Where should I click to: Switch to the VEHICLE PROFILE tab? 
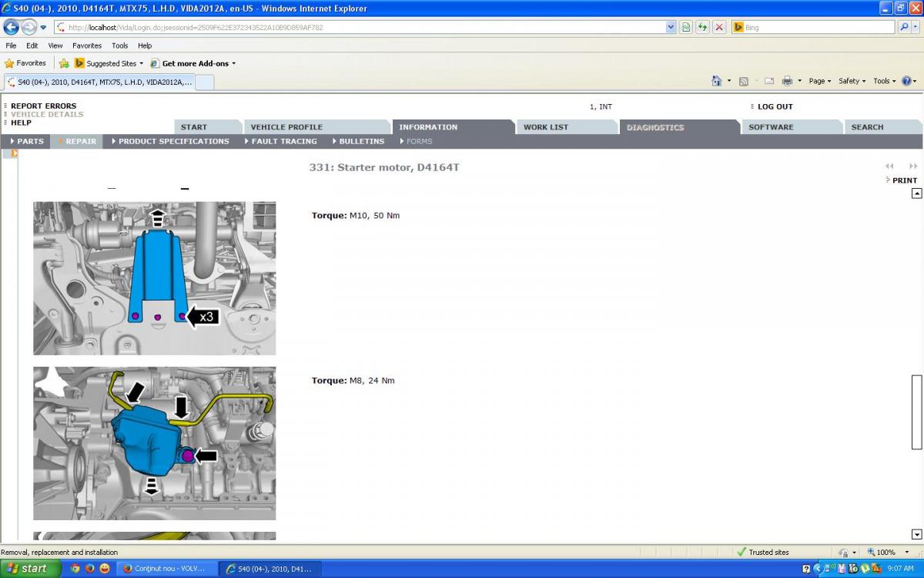[x=316, y=127]
